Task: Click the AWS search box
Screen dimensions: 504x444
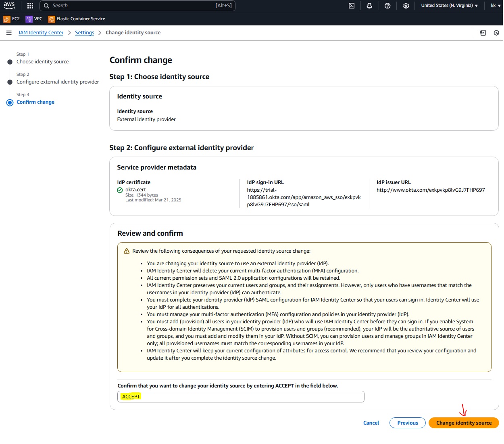Action: [x=137, y=6]
